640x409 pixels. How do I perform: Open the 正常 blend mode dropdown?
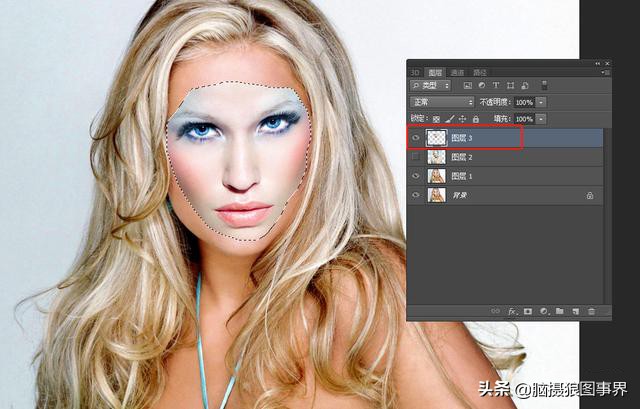click(442, 102)
